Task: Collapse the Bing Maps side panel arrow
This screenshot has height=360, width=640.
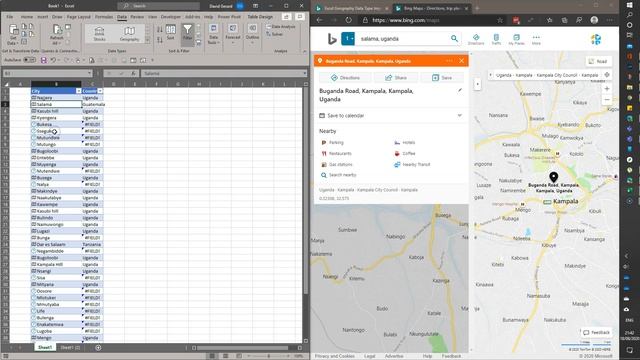Action: 478,84
